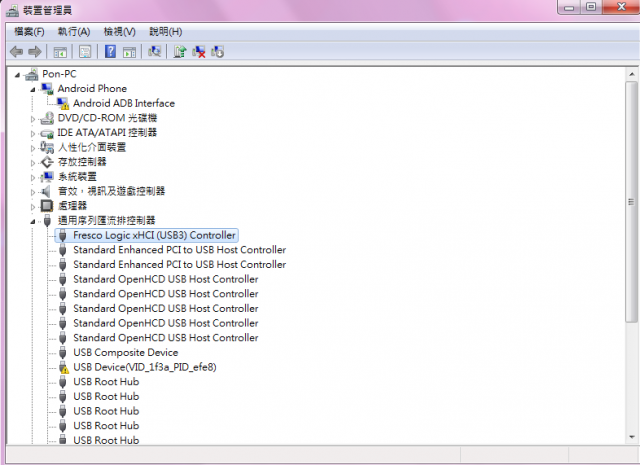640x465 pixels.
Task: Open the 執行(A) menu
Action: point(73,32)
